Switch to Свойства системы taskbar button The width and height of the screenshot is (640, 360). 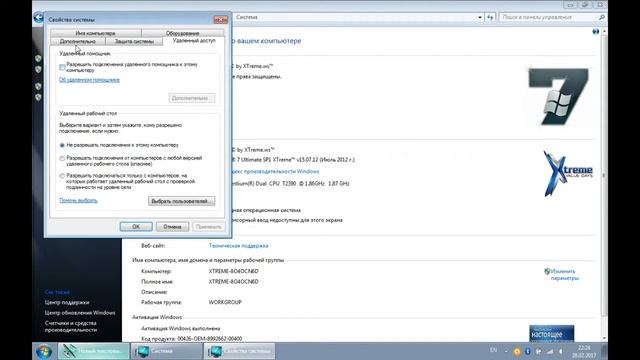click(239, 351)
